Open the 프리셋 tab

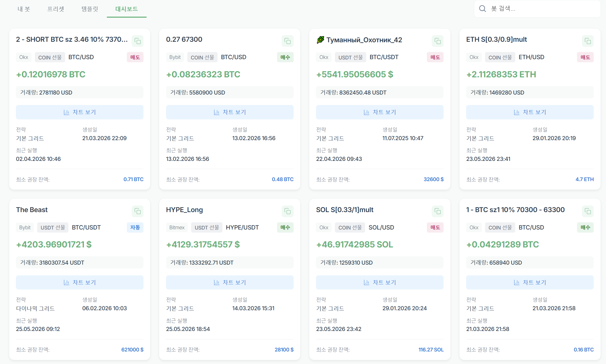pyautogui.click(x=56, y=9)
